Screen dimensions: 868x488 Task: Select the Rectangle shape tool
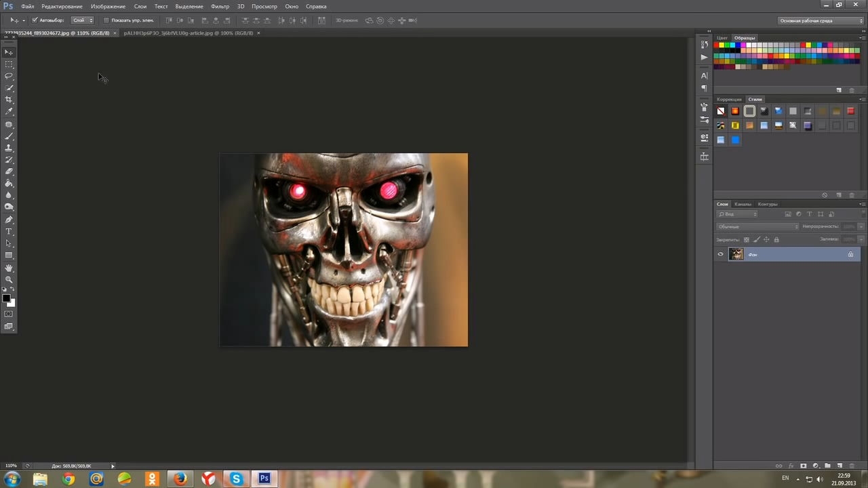pos(9,256)
